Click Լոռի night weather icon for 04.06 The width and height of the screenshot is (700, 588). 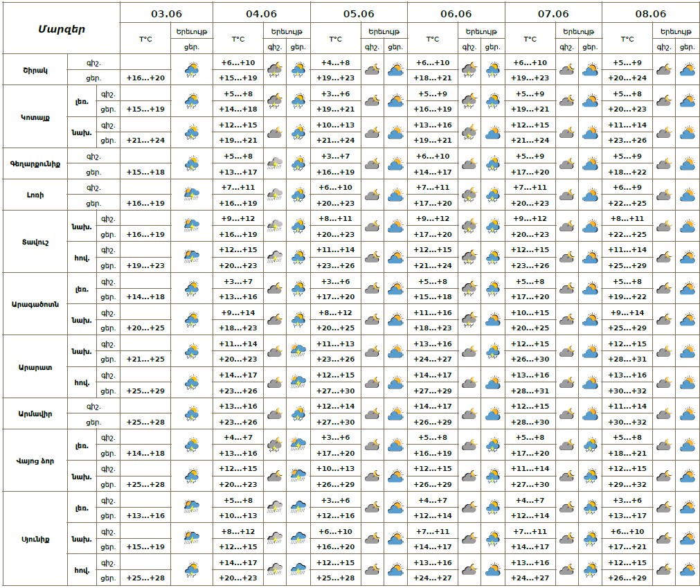275,195
